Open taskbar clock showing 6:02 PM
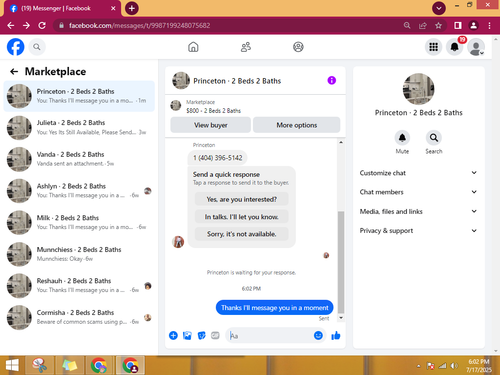The width and height of the screenshot is (500, 375). 479,366
